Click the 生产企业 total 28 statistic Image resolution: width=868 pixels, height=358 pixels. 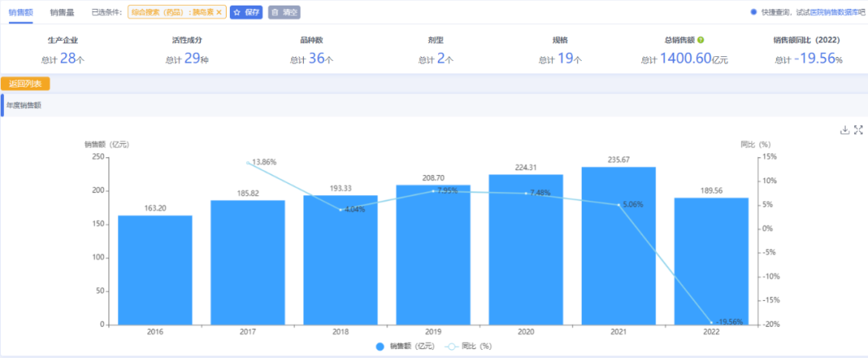[63, 59]
